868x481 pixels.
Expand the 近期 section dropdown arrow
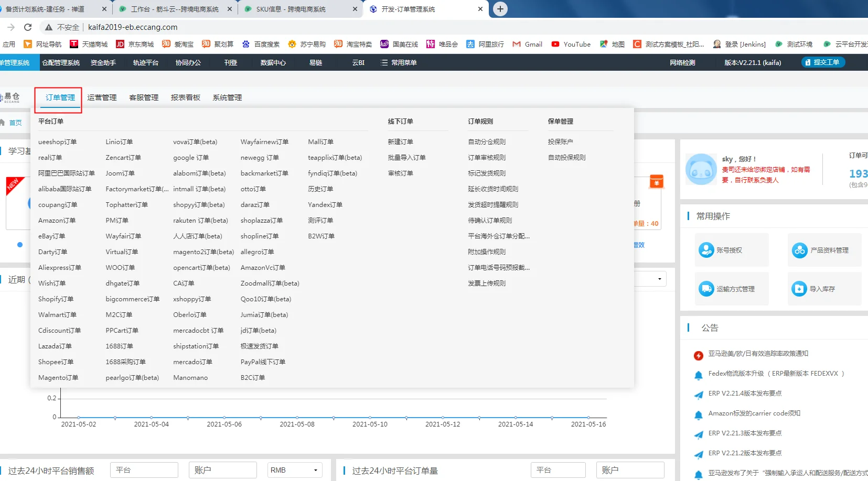click(x=659, y=279)
